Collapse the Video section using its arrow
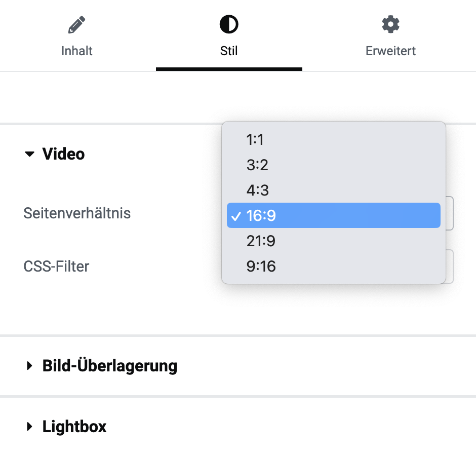 (x=29, y=154)
